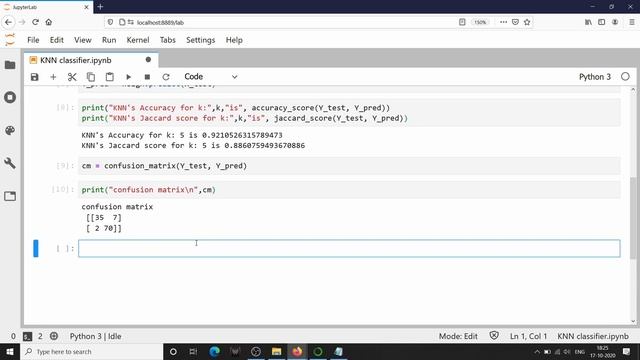
Task: Interrupt the kernel with stop icon
Action: tap(147, 77)
